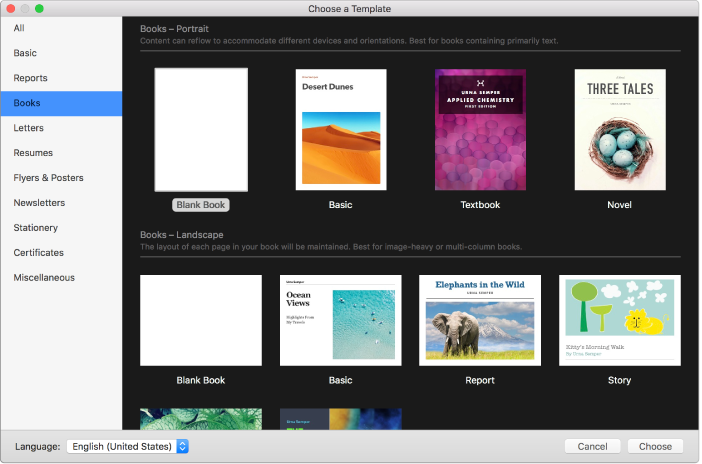Choose the Ocean Views Basic landscape template

(x=341, y=320)
